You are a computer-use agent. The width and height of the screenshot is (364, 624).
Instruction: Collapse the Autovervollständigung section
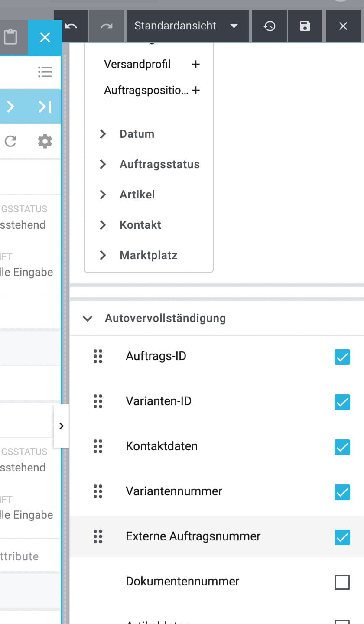tap(88, 318)
